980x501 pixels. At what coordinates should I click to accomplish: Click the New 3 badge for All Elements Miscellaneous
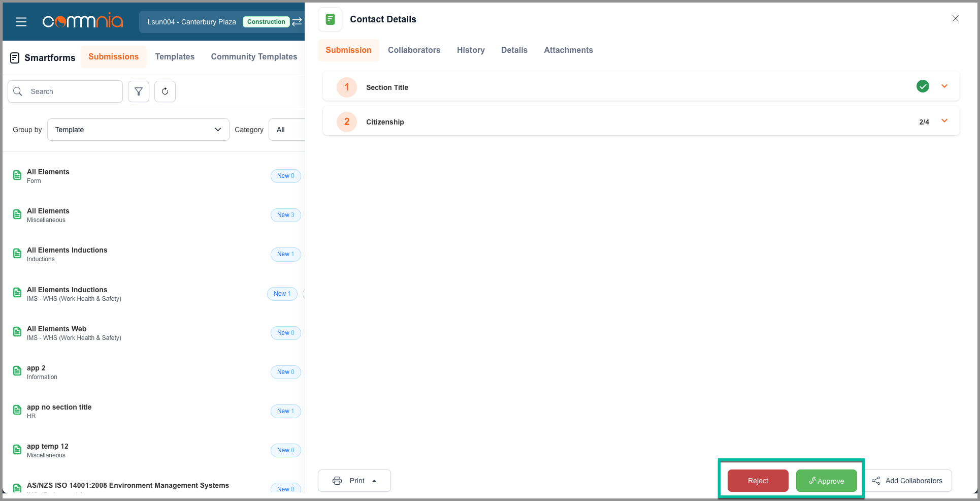pyautogui.click(x=286, y=215)
